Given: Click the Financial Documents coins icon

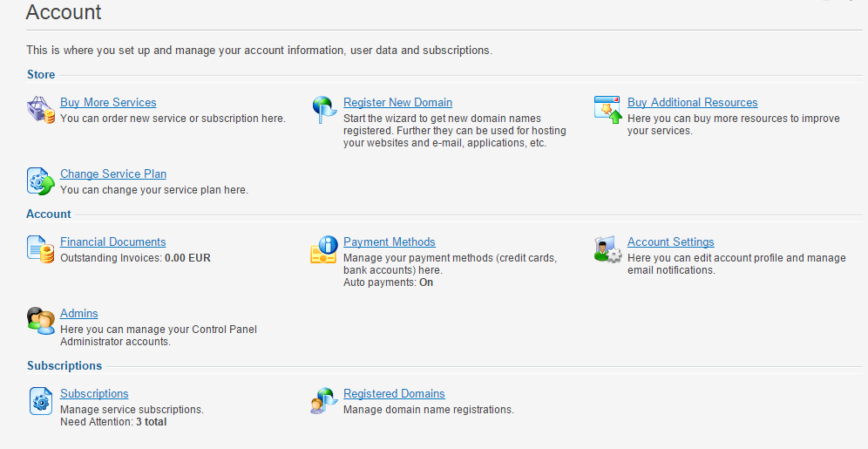Looking at the screenshot, I should [41, 249].
